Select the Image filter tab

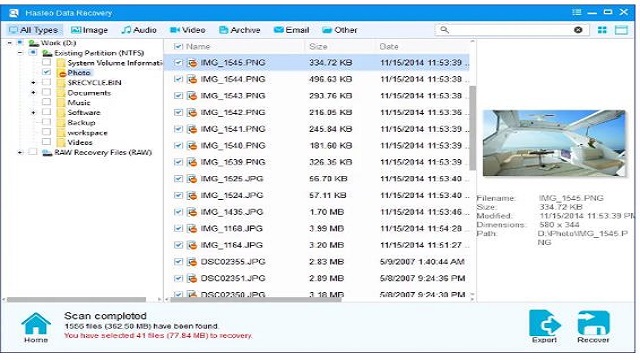[x=89, y=30]
